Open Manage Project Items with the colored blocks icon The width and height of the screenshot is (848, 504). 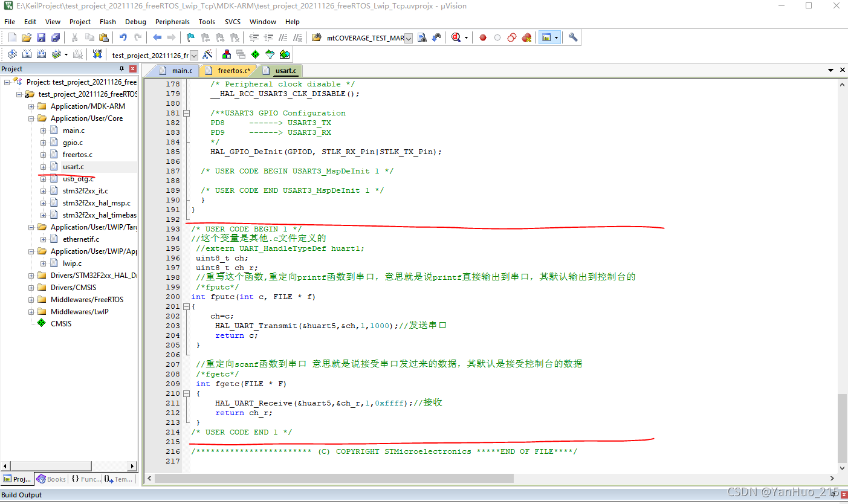pyautogui.click(x=227, y=54)
